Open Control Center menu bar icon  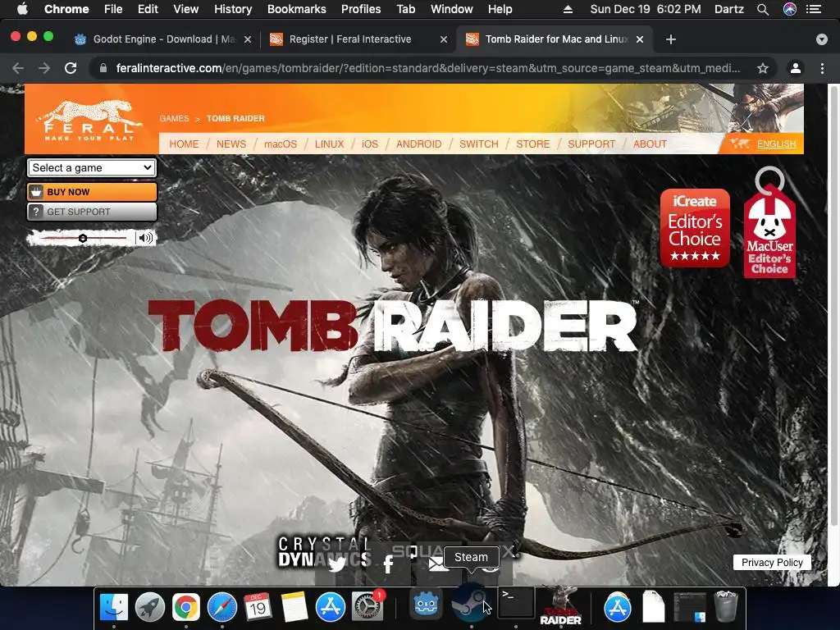814,9
